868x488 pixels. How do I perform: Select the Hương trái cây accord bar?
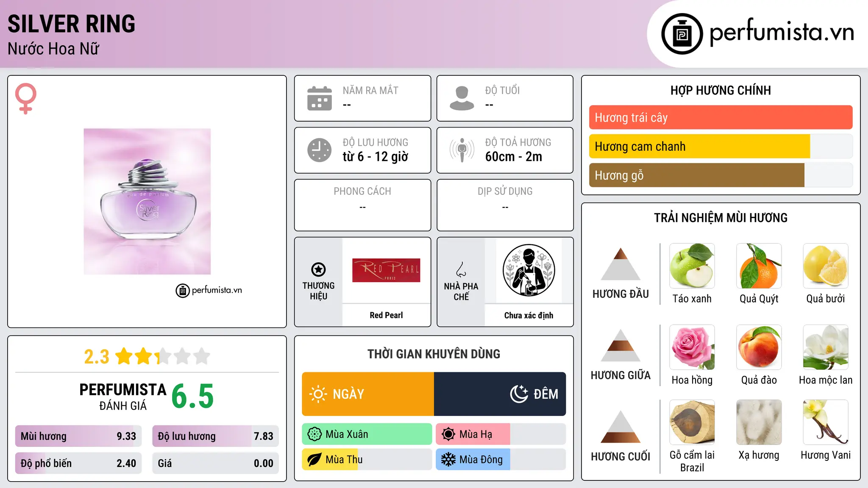coord(721,117)
